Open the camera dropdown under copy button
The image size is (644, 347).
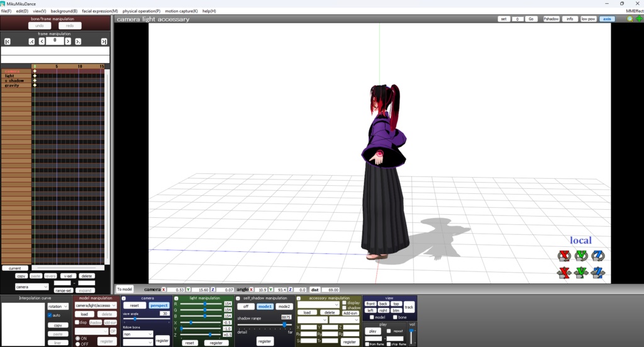tap(31, 287)
